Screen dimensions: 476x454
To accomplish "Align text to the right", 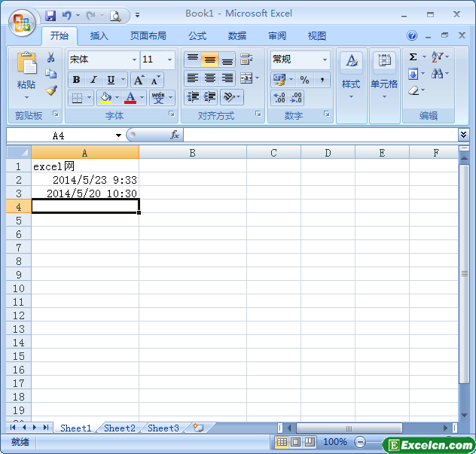I will click(227, 78).
